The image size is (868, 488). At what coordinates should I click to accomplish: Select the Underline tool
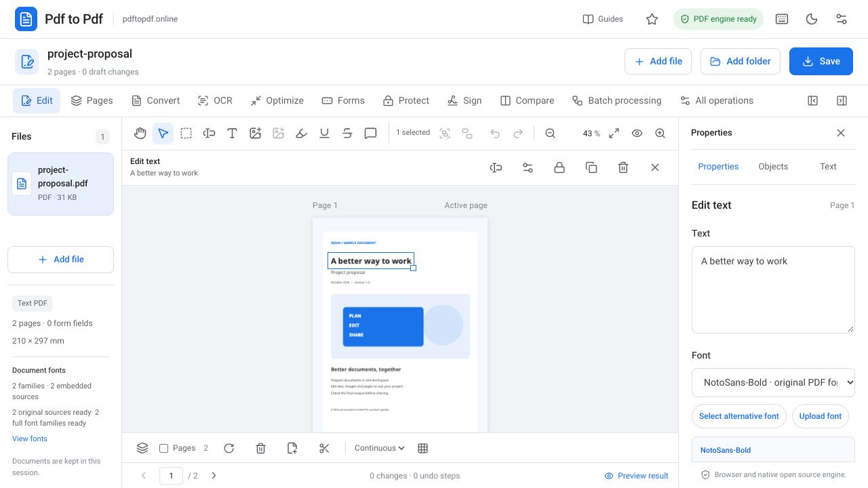click(x=324, y=134)
